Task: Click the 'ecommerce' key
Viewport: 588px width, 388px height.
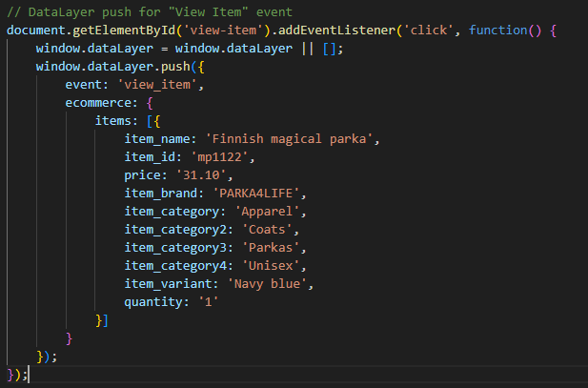Action: tap(98, 102)
